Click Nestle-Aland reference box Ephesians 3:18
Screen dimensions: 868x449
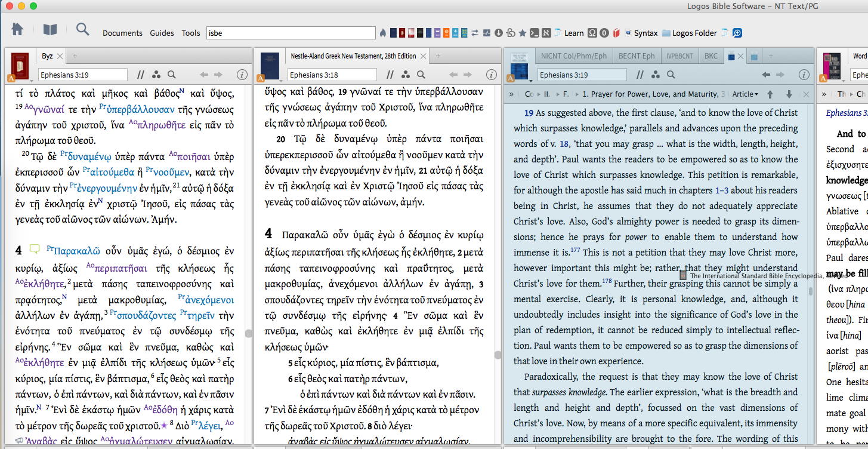click(x=332, y=75)
